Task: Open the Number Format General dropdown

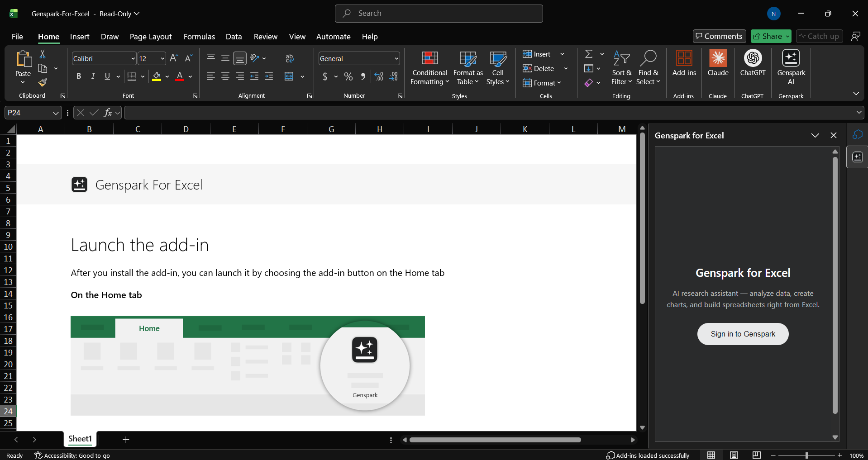Action: click(396, 58)
